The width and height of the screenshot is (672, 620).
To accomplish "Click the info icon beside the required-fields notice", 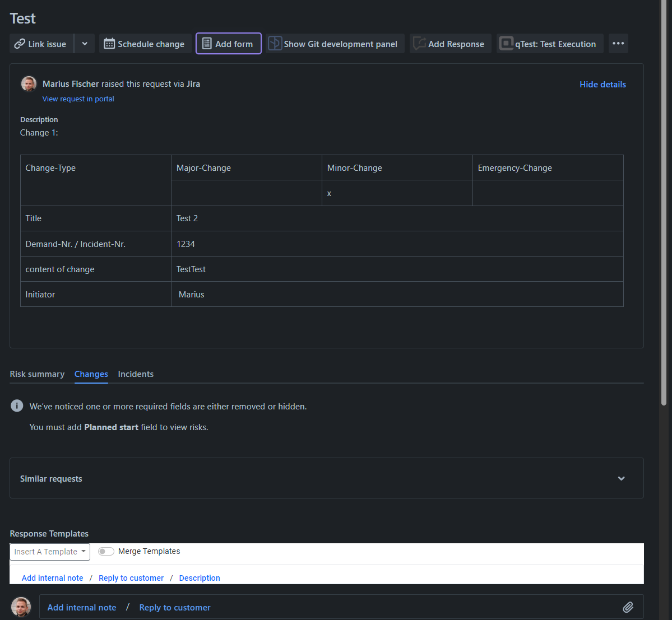I will (x=17, y=405).
